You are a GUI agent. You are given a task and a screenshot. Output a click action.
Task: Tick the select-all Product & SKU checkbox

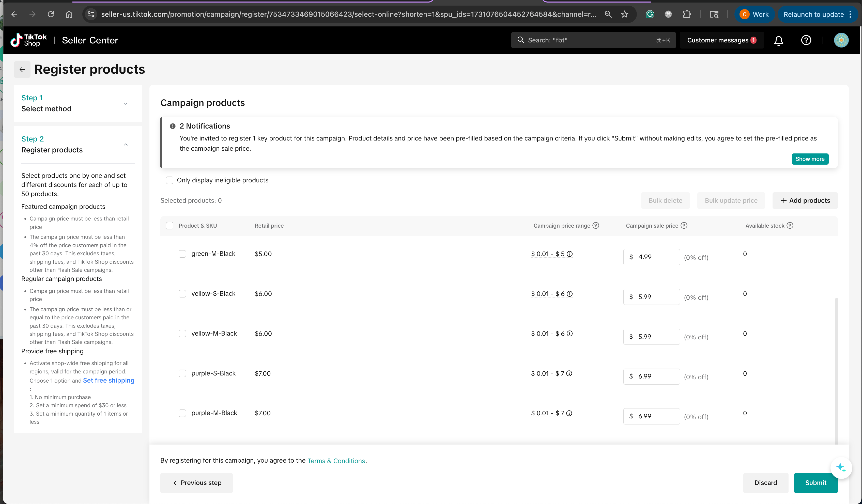170,226
